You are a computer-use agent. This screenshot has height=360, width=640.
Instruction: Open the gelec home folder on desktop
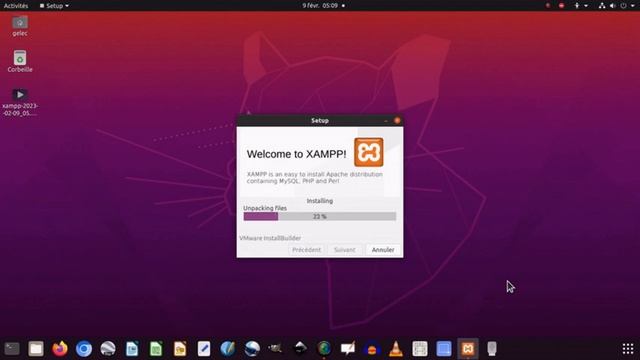coord(20,26)
